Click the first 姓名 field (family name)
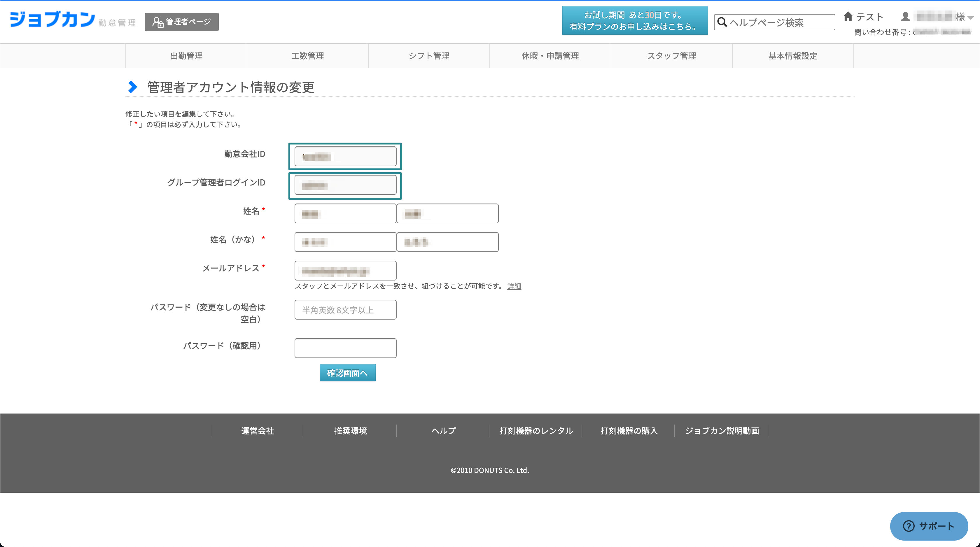Screen dimensions: 980x547 (x=345, y=213)
